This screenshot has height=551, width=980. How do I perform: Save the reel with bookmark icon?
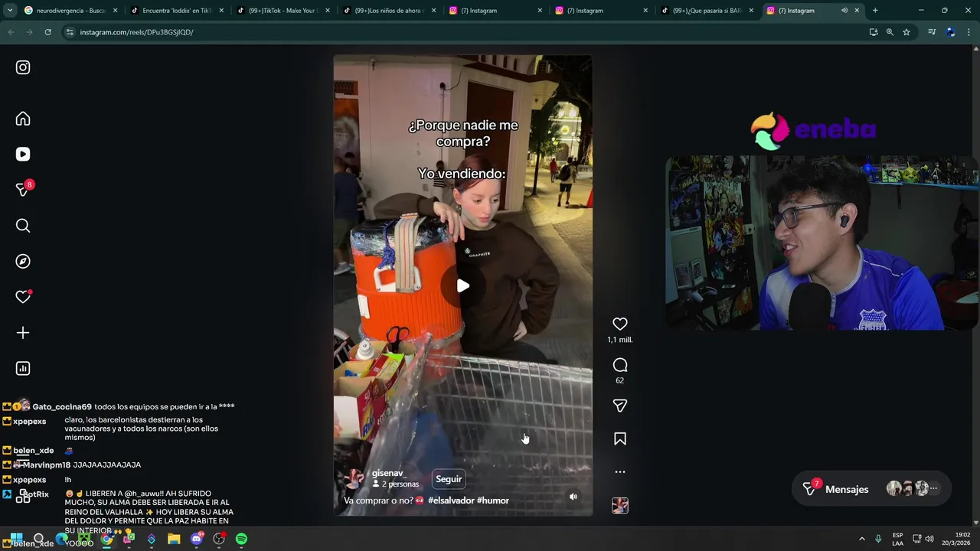click(x=620, y=439)
